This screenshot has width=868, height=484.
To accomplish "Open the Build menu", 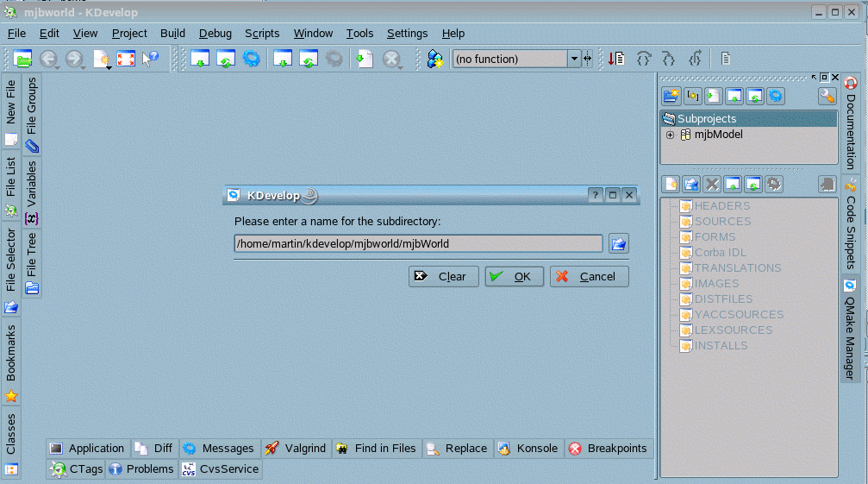I will point(172,34).
